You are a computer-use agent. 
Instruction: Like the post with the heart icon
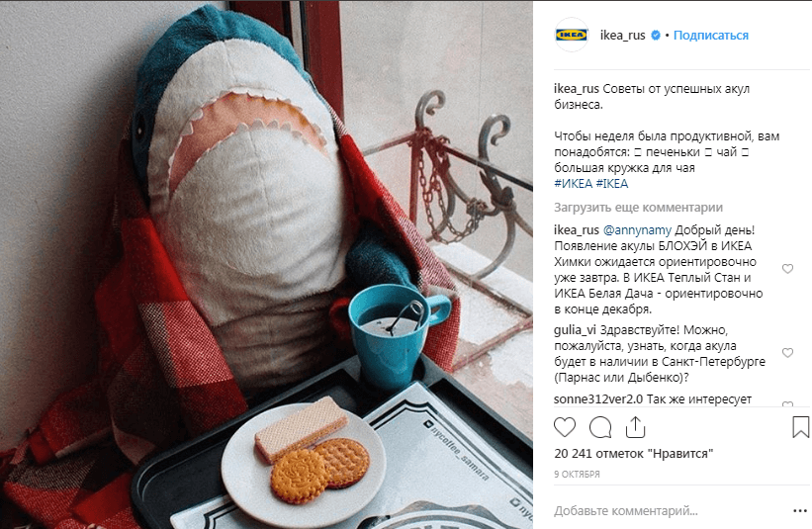(x=565, y=427)
